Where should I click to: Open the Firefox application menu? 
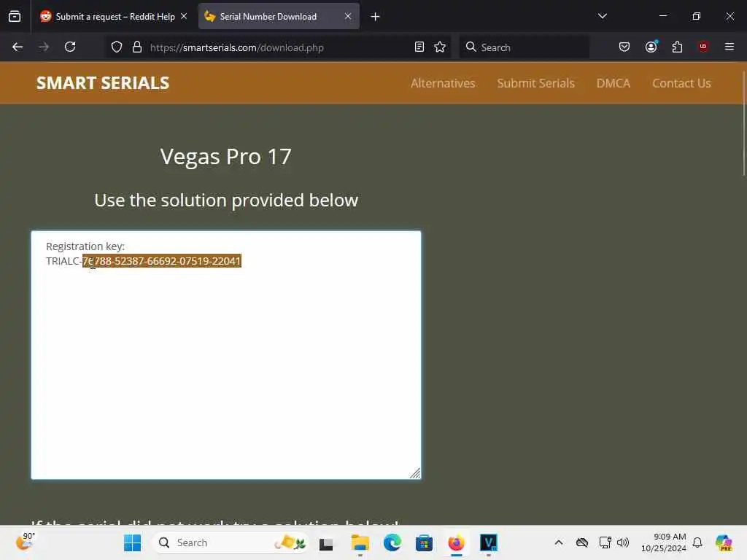point(729,47)
